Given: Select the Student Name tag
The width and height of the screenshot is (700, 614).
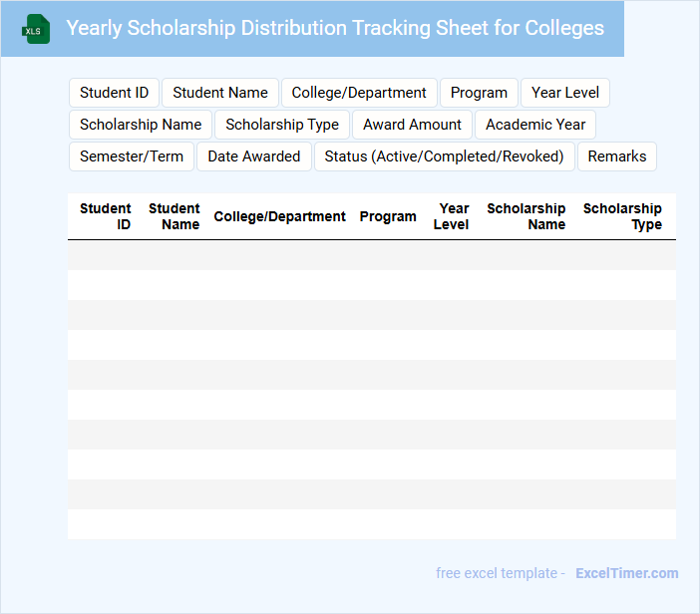Looking at the screenshot, I should click(220, 93).
